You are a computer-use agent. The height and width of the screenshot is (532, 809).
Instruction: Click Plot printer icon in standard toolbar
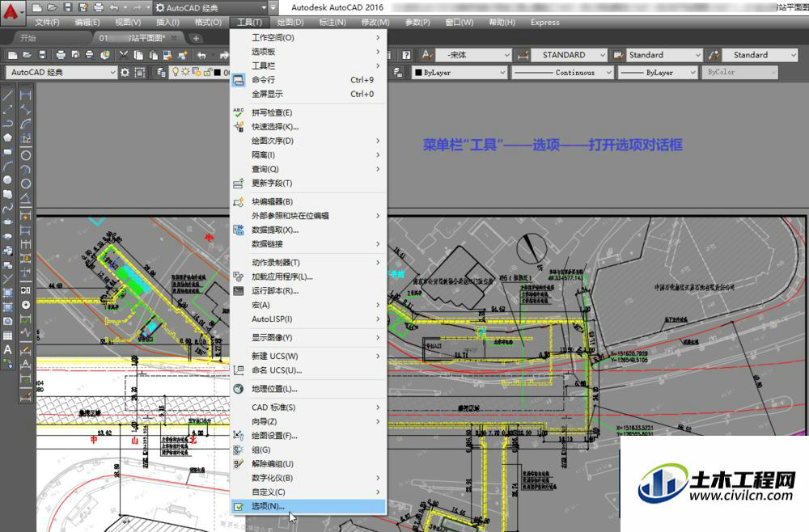tap(61, 55)
